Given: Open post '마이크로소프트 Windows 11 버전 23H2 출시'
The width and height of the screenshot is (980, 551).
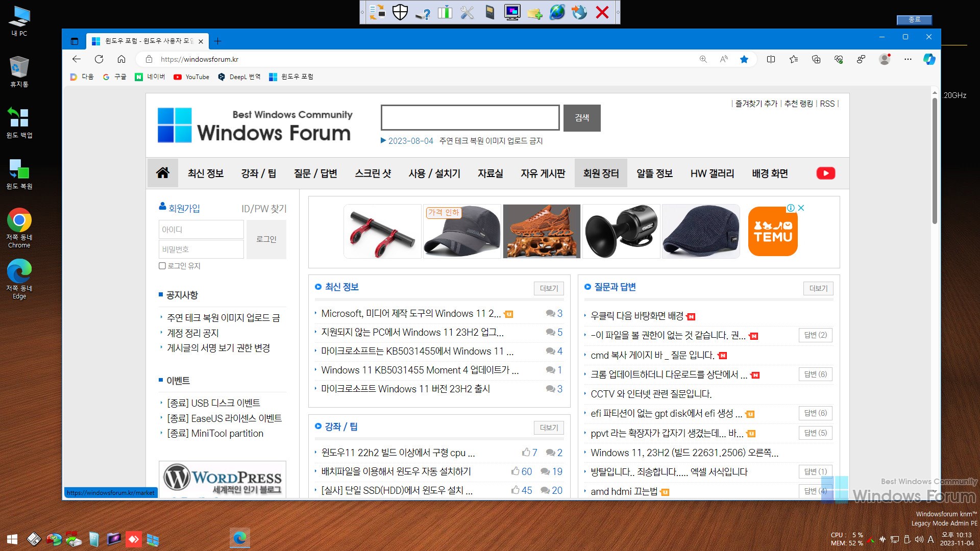Looking at the screenshot, I should coord(405,389).
